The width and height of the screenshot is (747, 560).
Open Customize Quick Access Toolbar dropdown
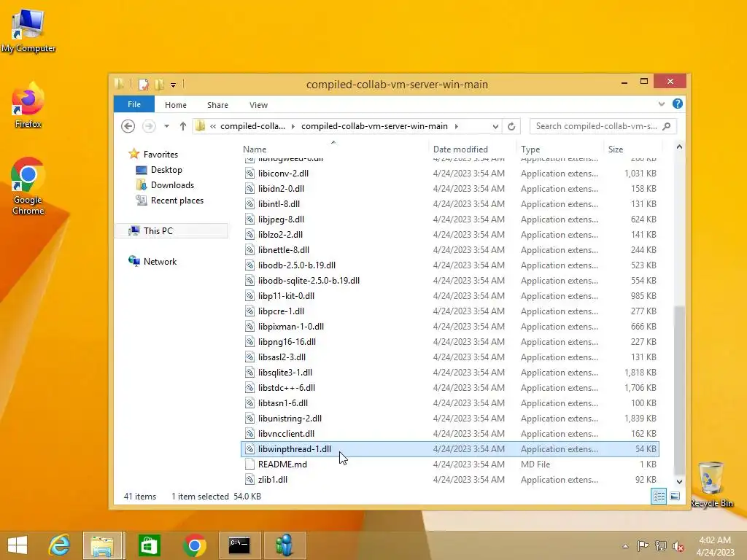174,85
